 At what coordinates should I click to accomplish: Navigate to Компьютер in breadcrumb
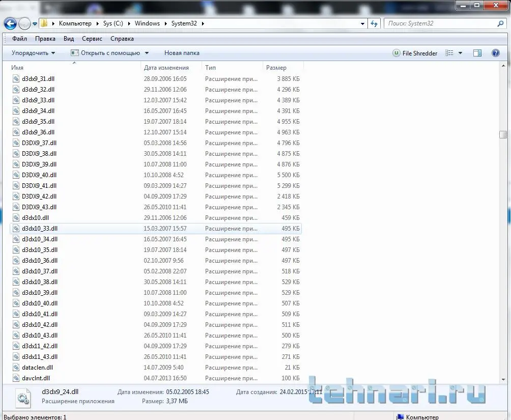(75, 23)
